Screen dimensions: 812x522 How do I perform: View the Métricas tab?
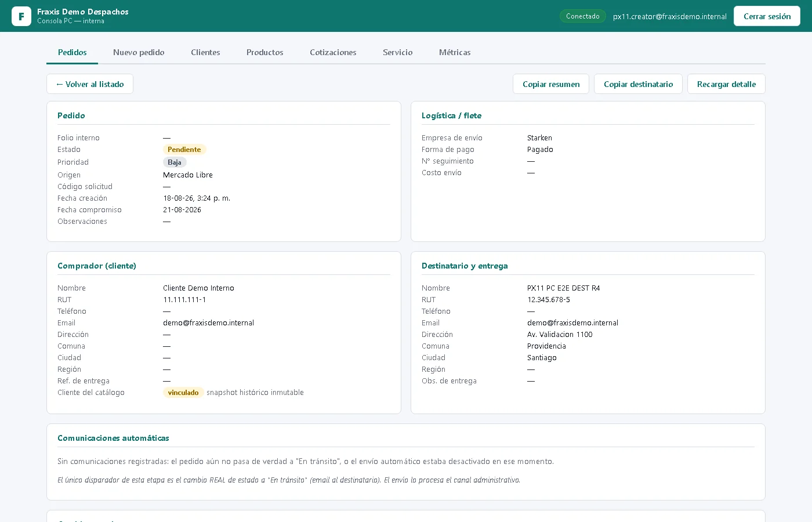click(x=455, y=52)
